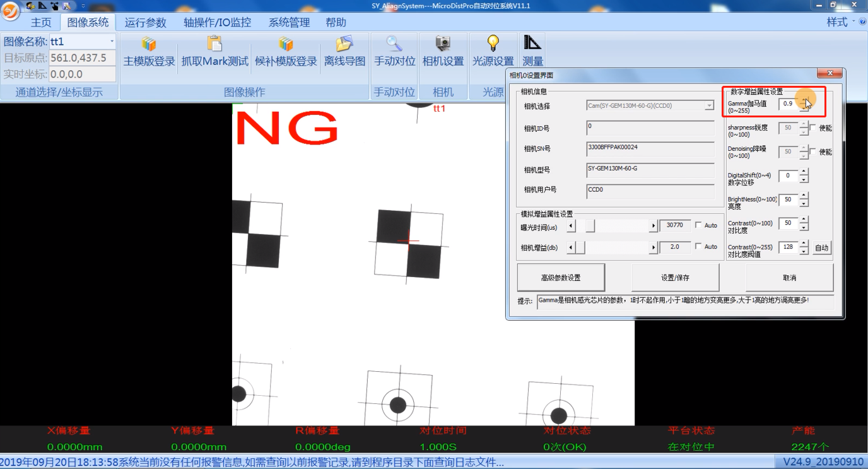Screen dimensions: 868x469
Task: Expand the 样式 style menu
Action: (841, 22)
